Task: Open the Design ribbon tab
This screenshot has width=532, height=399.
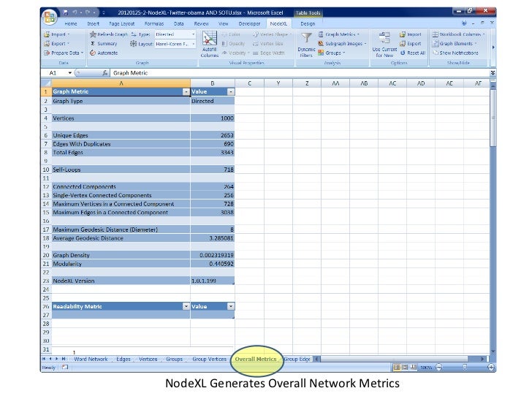Action: point(308,23)
